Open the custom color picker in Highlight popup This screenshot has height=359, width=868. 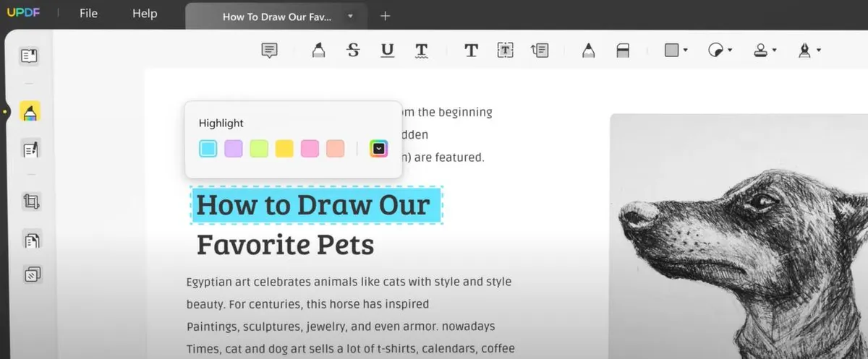[379, 149]
